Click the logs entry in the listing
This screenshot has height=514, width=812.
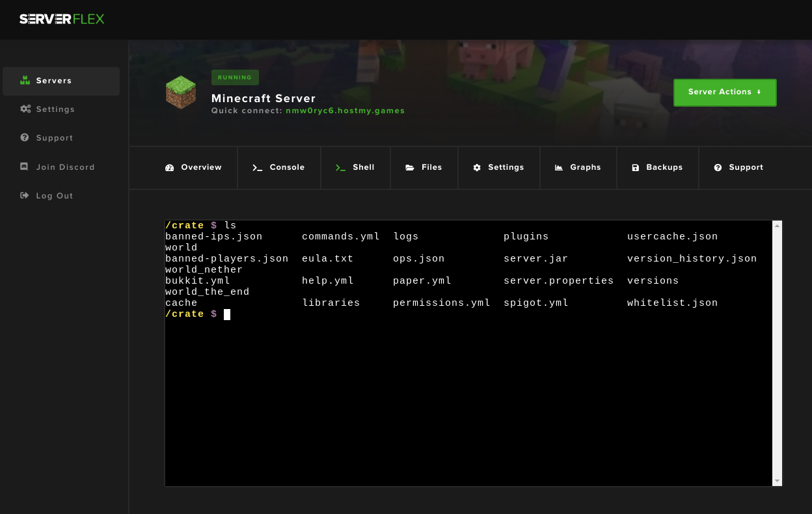406,237
